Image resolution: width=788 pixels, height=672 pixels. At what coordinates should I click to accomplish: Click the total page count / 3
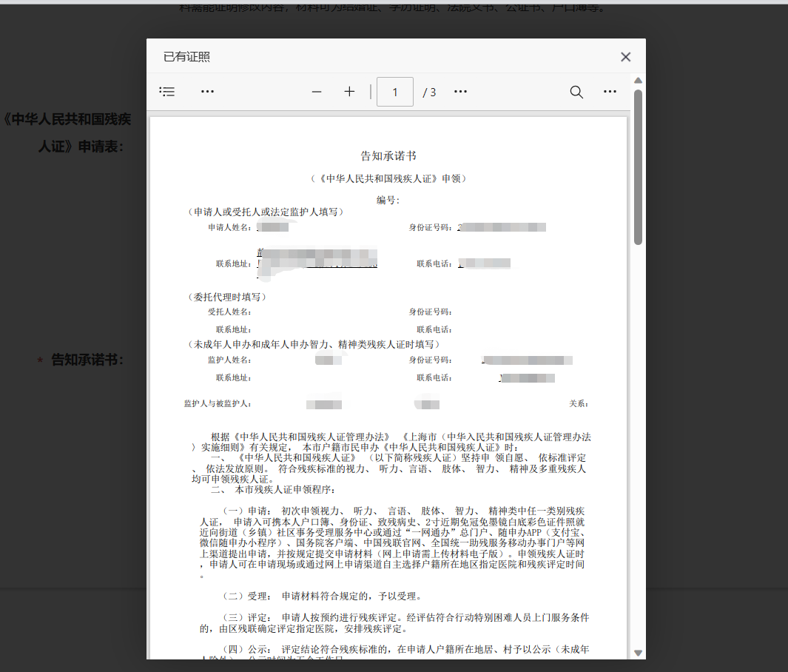(429, 93)
